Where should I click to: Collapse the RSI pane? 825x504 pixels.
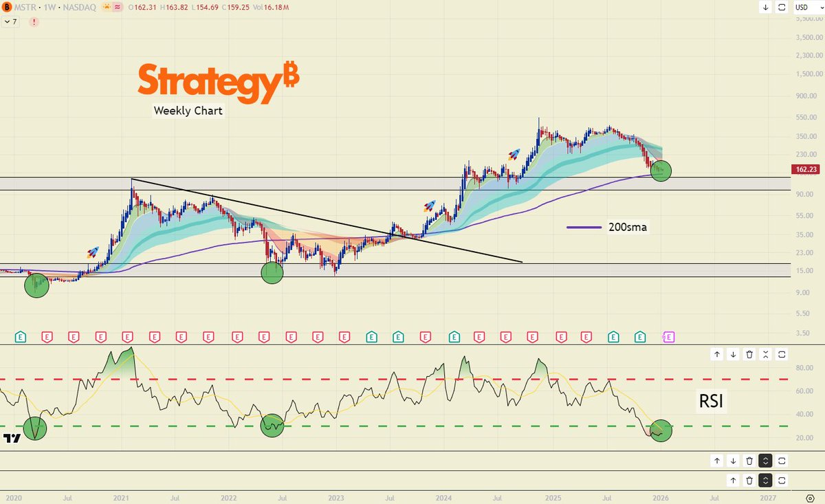pyautogui.click(x=766, y=355)
